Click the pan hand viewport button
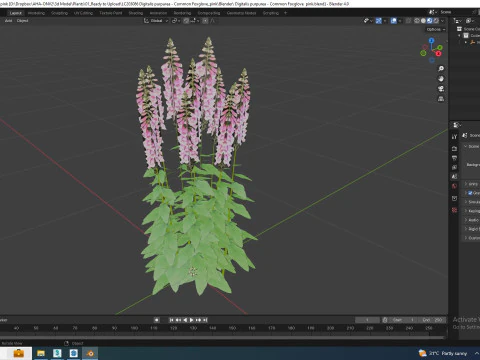Viewport: 480px width, 360px height. click(x=441, y=79)
